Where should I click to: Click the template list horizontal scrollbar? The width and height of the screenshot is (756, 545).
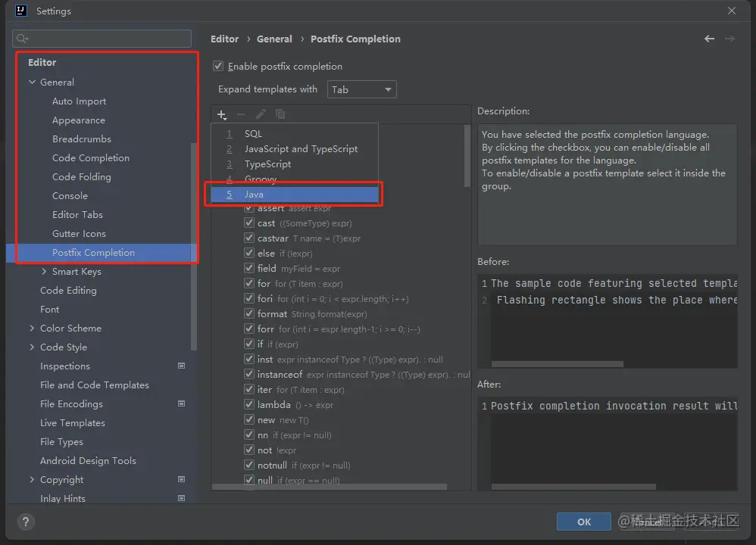pyautogui.click(x=330, y=487)
